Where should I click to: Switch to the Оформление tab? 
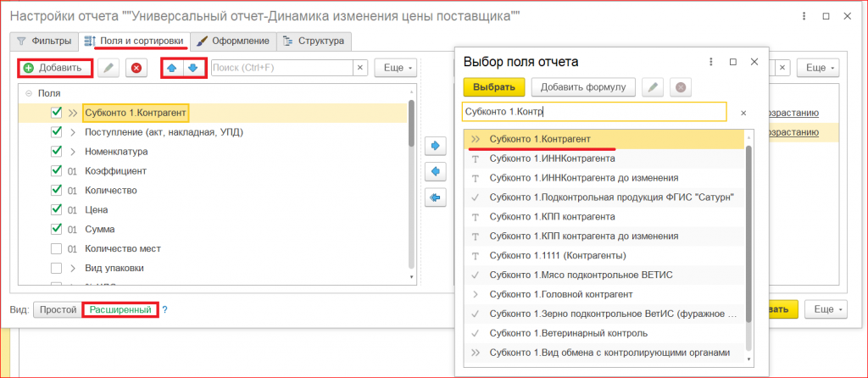233,41
